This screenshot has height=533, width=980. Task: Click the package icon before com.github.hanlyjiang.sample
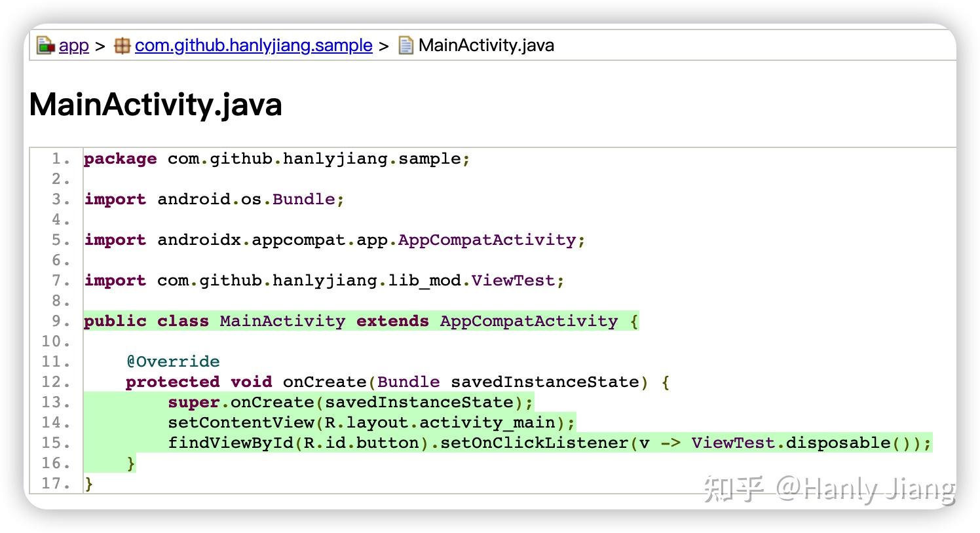(x=122, y=45)
